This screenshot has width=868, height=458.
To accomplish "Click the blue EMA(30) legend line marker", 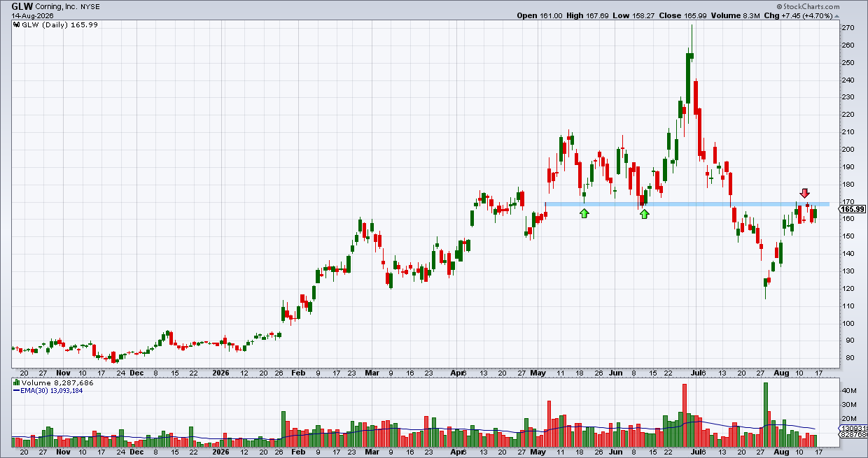I will [x=17, y=391].
